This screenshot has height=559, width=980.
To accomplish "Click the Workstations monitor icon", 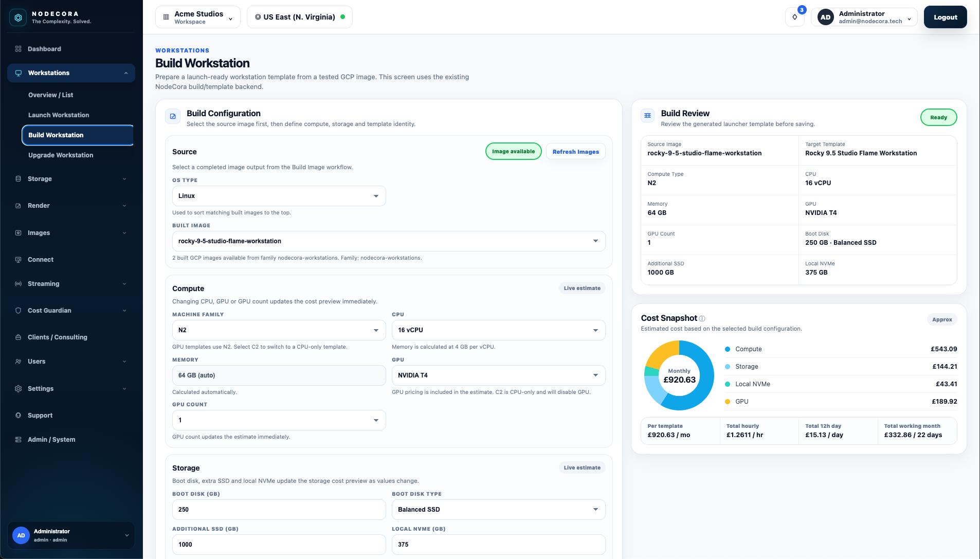I will (19, 73).
